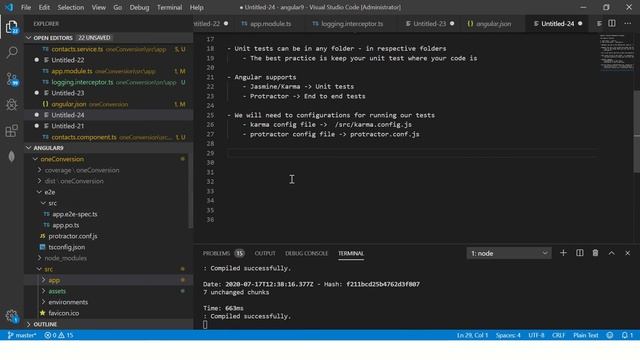
Task: Click the VS Code logo icon
Action: 9,7
